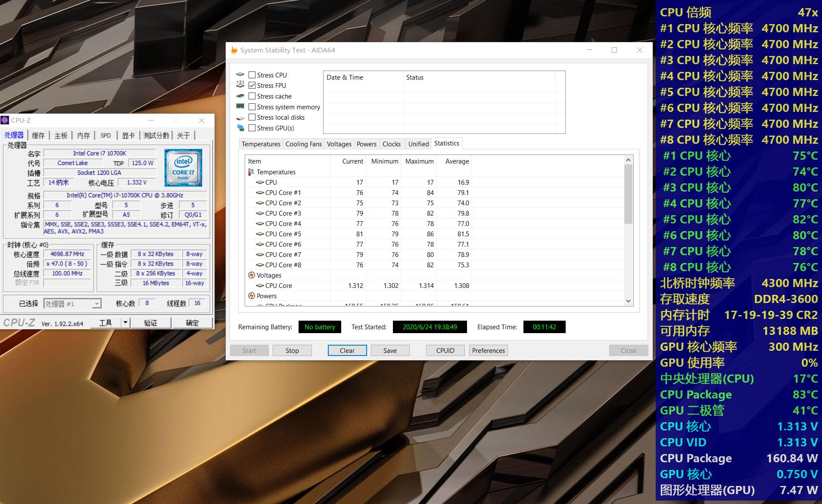Select the 内存 tab in CPU-Z
Image resolution: width=822 pixels, height=504 pixels.
coord(84,136)
